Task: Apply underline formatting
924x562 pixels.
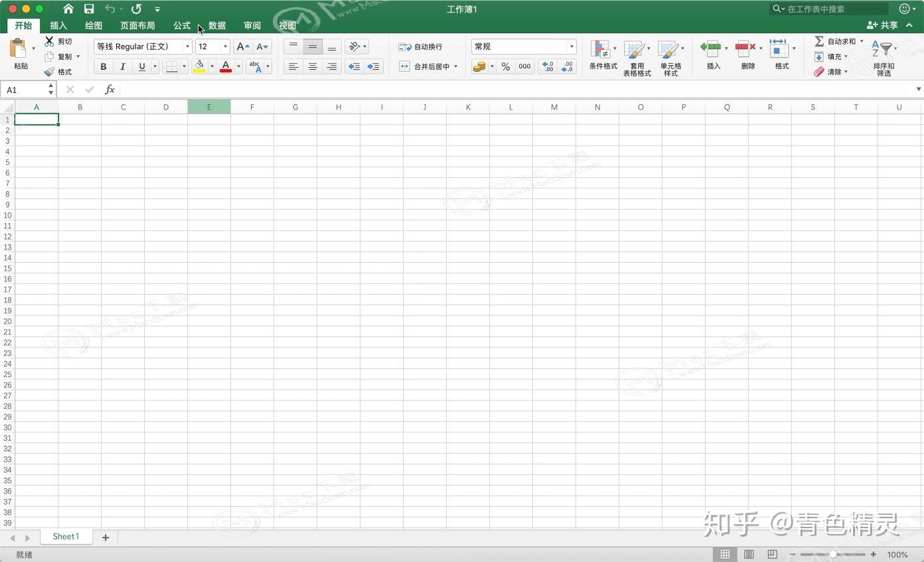Action: [141, 66]
